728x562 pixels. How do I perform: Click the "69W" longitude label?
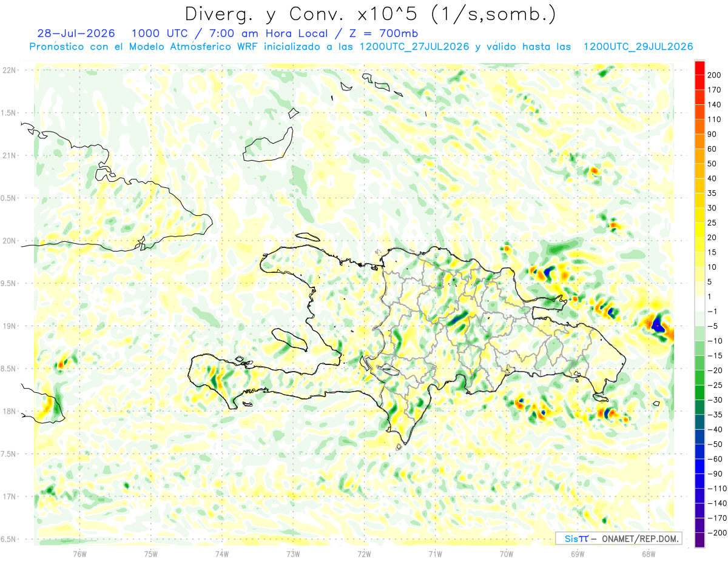click(578, 554)
